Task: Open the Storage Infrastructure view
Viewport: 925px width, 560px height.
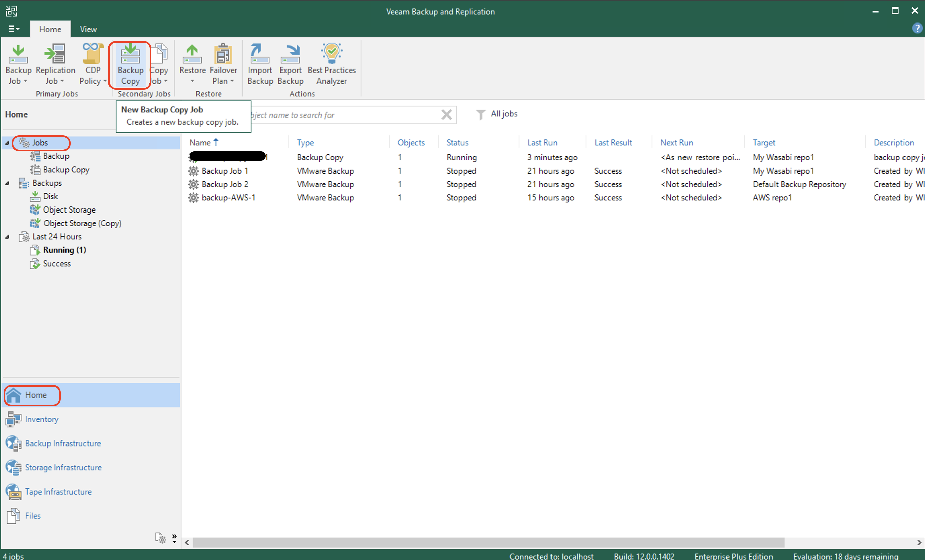Action: pyautogui.click(x=91, y=467)
